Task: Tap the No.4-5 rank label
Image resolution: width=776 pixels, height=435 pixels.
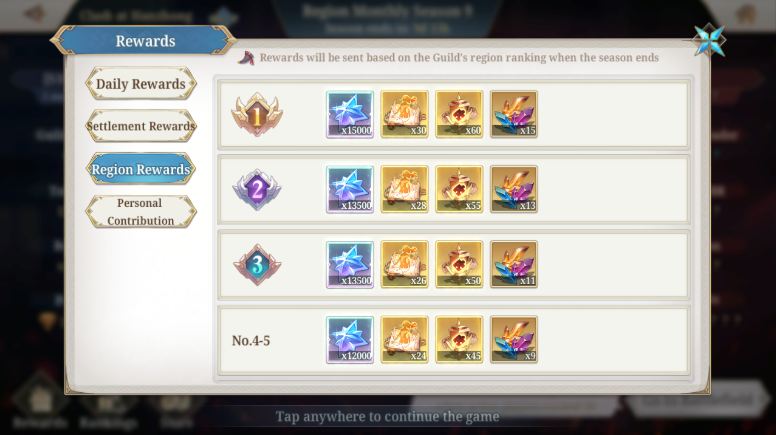Action: [251, 340]
